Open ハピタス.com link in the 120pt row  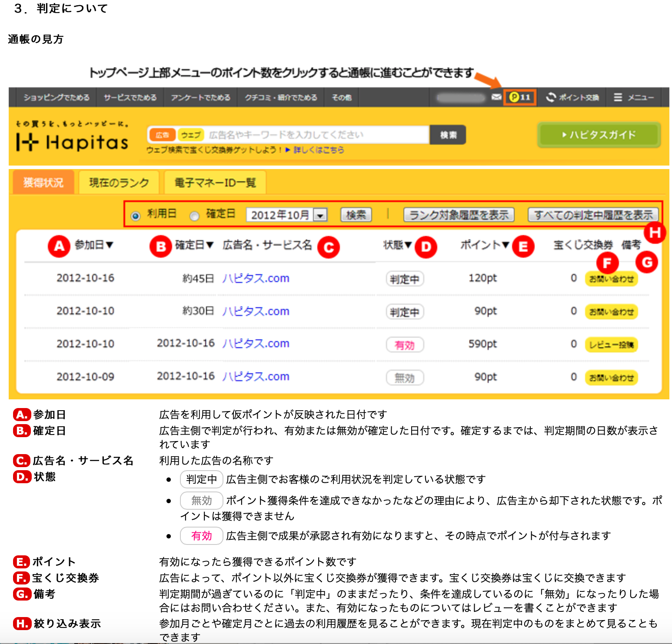[x=256, y=278]
